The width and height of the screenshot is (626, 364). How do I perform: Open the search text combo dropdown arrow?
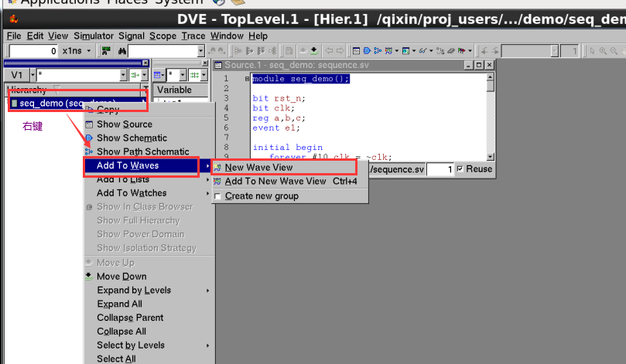pos(201,51)
